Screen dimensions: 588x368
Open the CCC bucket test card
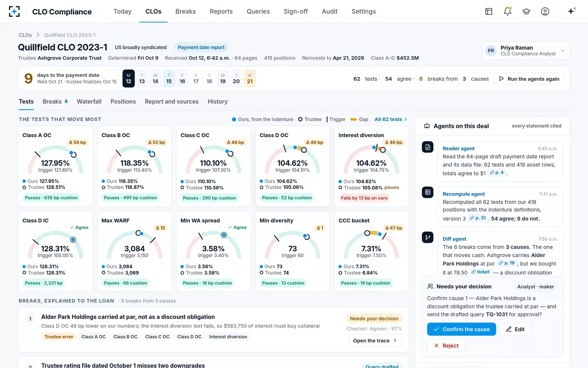pos(372,251)
